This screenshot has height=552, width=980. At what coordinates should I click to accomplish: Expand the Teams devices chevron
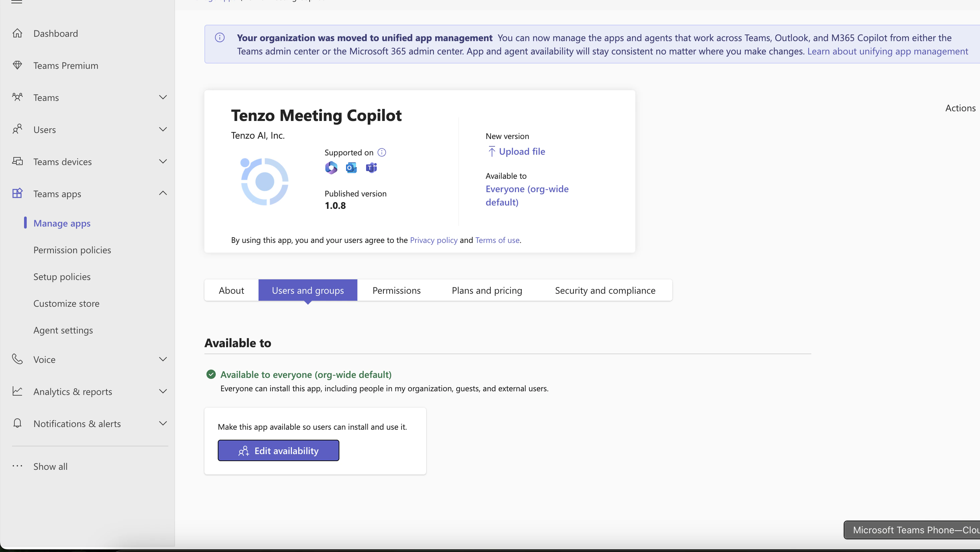coord(163,161)
